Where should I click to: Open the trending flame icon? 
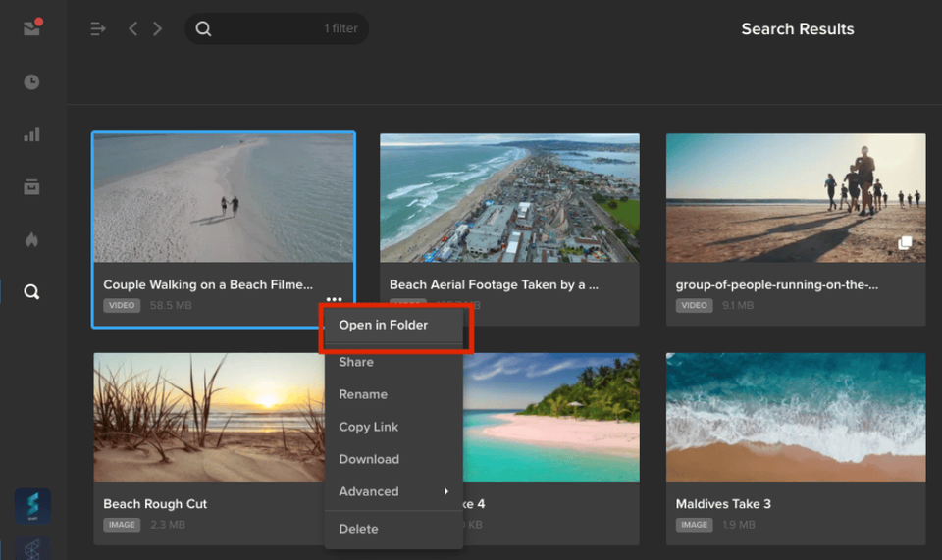point(31,239)
